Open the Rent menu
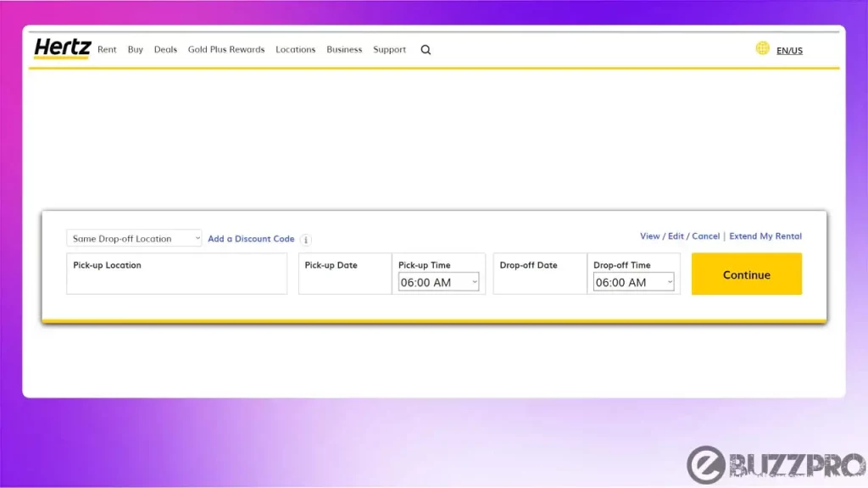Image resolution: width=868 pixels, height=488 pixels. [107, 49]
